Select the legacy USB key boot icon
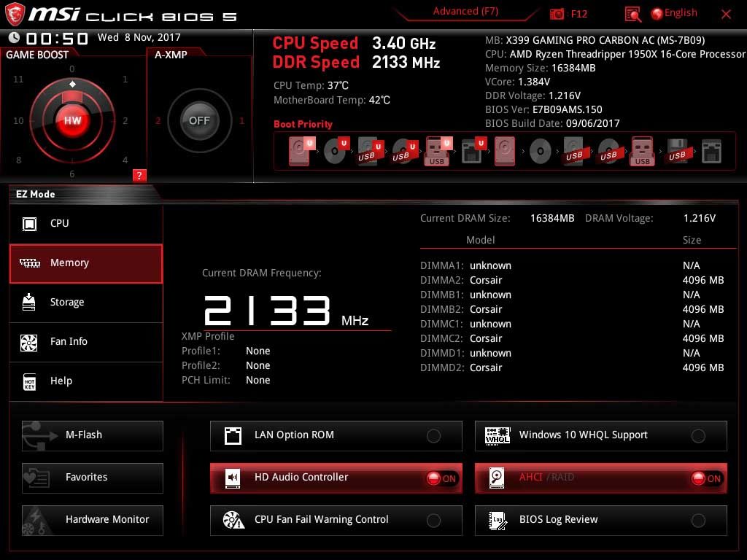 (x=642, y=151)
